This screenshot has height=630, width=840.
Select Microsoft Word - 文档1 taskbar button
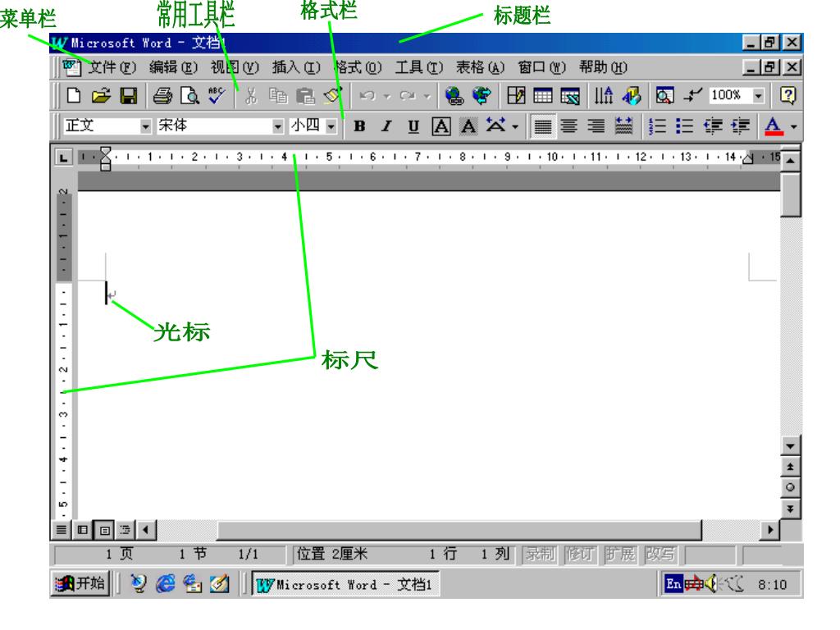(x=345, y=584)
